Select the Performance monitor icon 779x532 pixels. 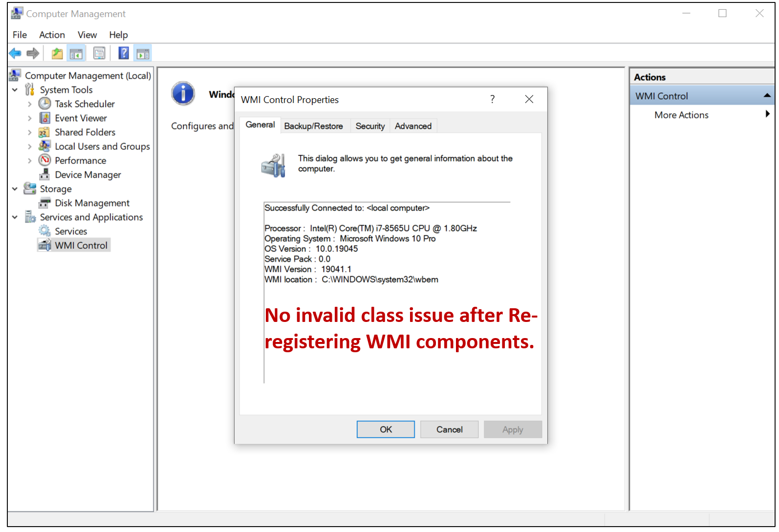(x=44, y=160)
